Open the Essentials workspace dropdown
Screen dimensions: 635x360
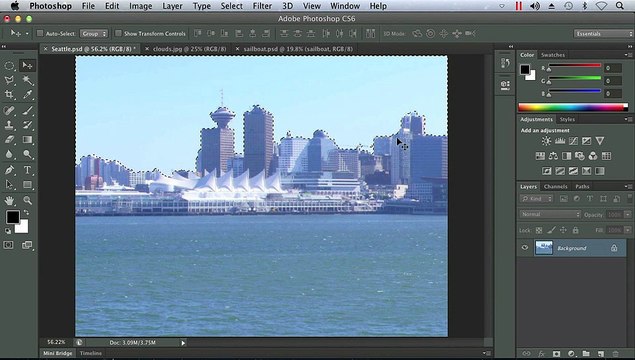(x=603, y=34)
